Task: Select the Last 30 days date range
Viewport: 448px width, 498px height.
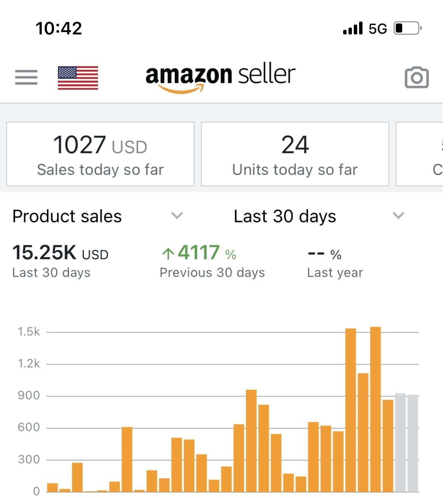Action: pyautogui.click(x=285, y=216)
